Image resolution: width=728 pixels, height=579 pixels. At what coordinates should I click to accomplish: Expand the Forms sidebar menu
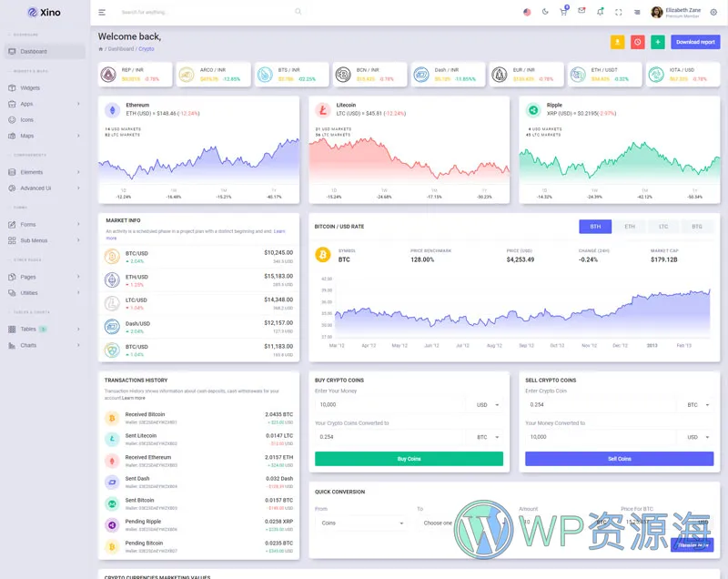pyautogui.click(x=44, y=224)
